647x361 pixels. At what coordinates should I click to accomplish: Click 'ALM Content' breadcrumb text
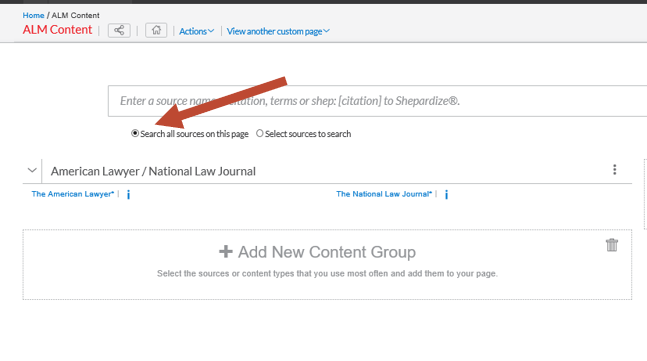(76, 15)
